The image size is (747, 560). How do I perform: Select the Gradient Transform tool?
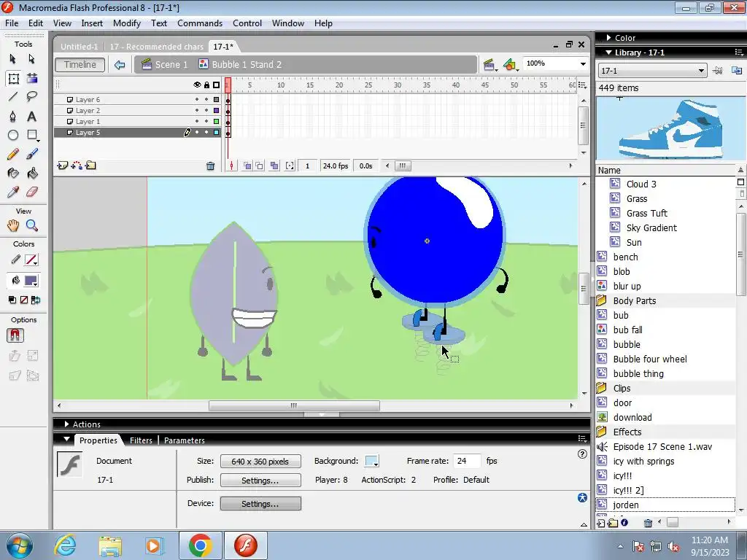pyautogui.click(x=32, y=79)
